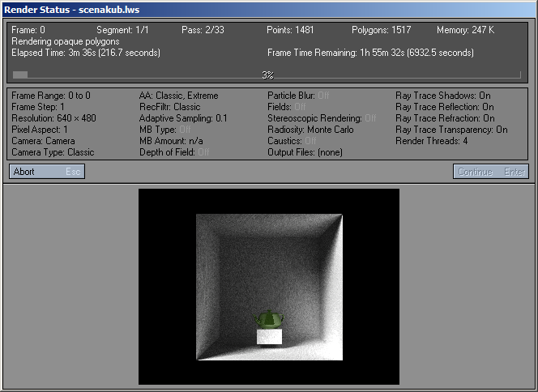Image resolution: width=538 pixels, height=392 pixels.
Task: Click the Frame Time Remaining readout
Action: 370,53
